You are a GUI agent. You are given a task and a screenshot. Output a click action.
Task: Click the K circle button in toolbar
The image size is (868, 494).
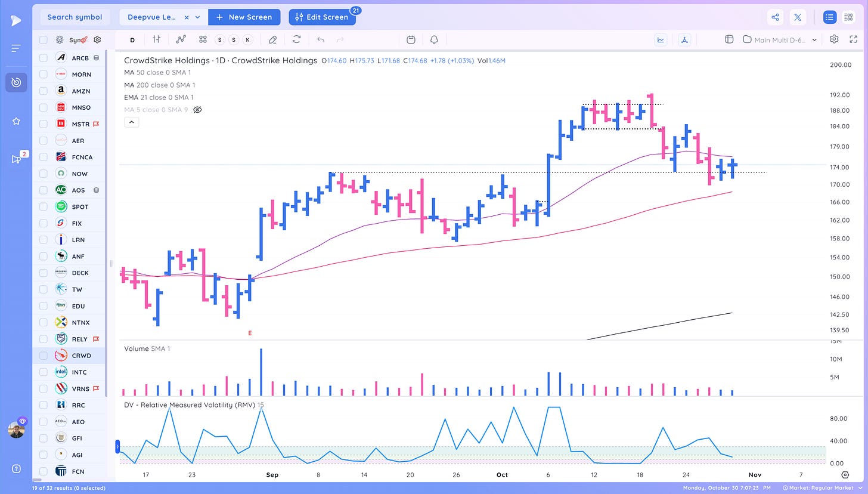click(247, 39)
